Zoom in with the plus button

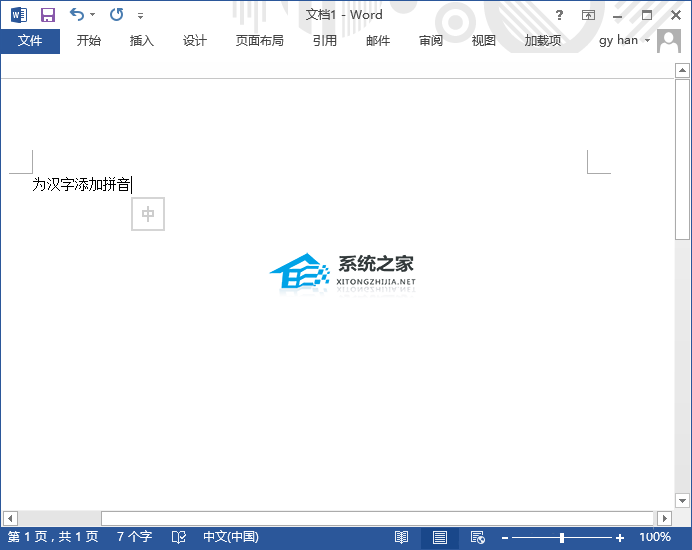[x=620, y=538]
